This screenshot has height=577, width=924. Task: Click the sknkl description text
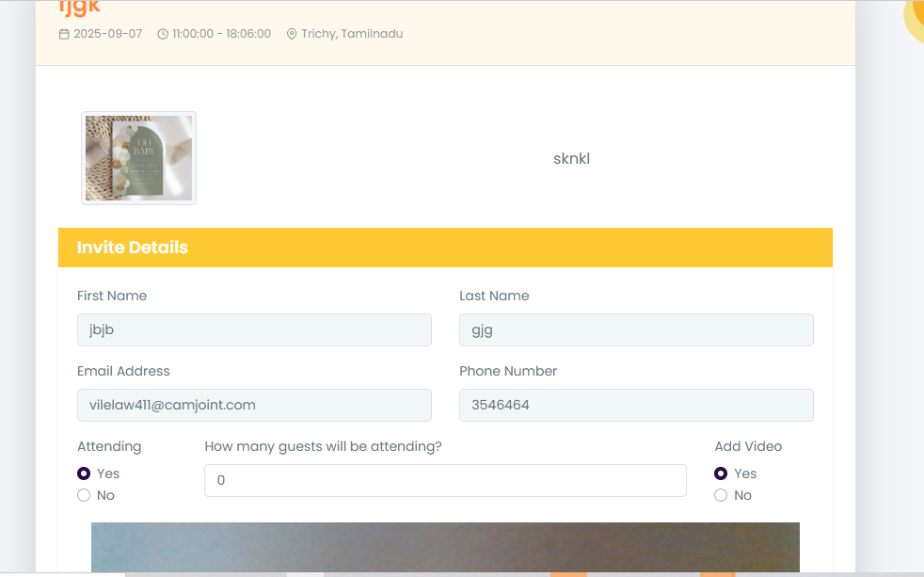pos(571,158)
